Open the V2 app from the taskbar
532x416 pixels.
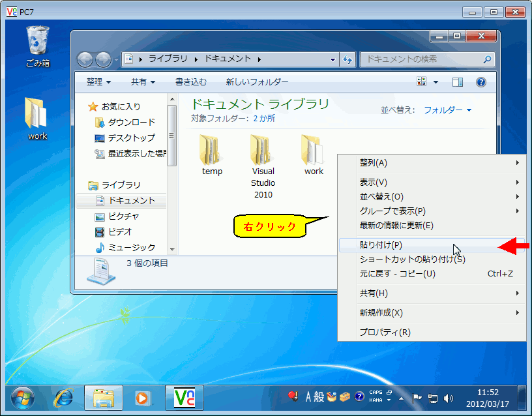pyautogui.click(x=185, y=398)
